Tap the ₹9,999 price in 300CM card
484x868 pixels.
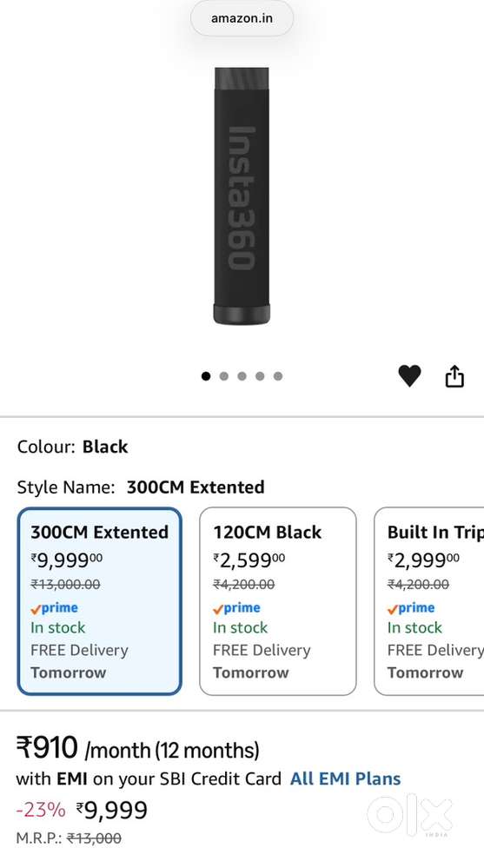(x=66, y=560)
